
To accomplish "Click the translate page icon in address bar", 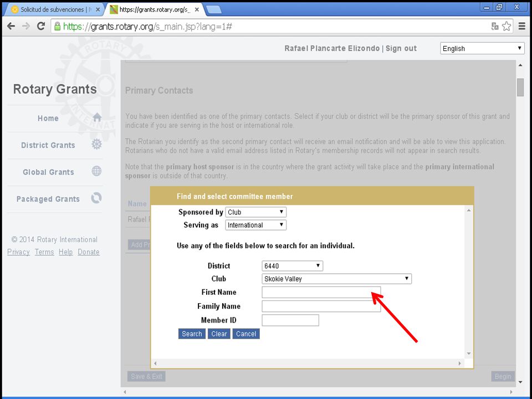I will click(495, 26).
